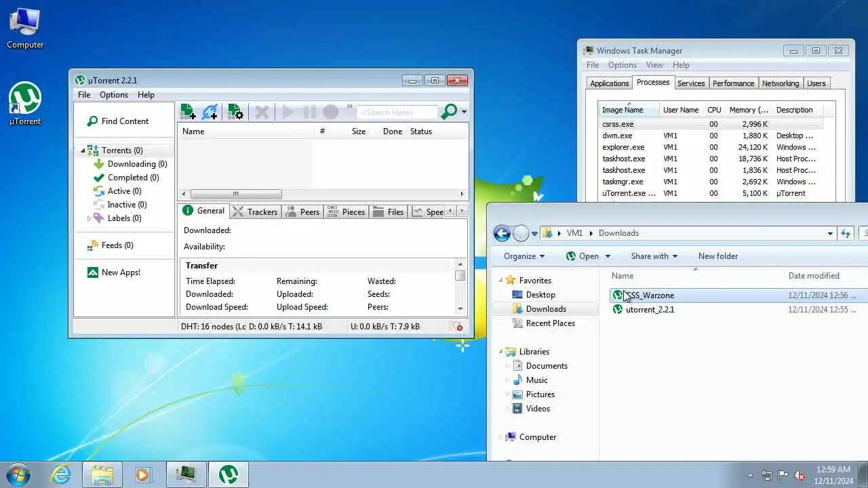
Task: Sort by Memory column in Task Manager
Action: click(749, 110)
